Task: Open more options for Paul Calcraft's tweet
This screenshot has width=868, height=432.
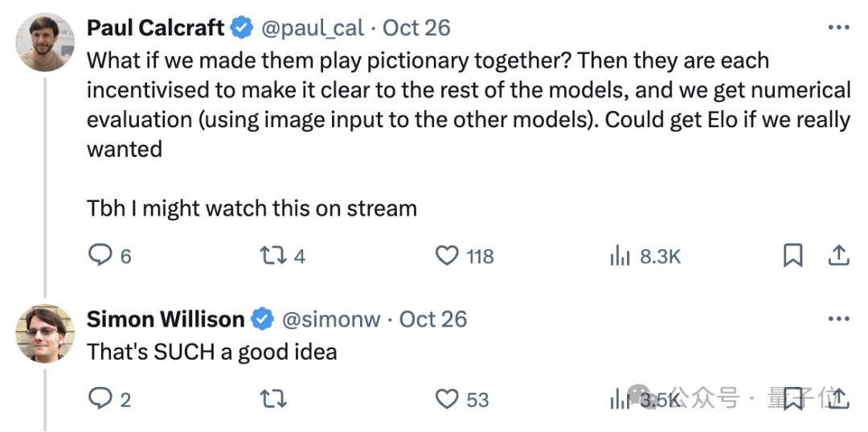Action: 838,27
